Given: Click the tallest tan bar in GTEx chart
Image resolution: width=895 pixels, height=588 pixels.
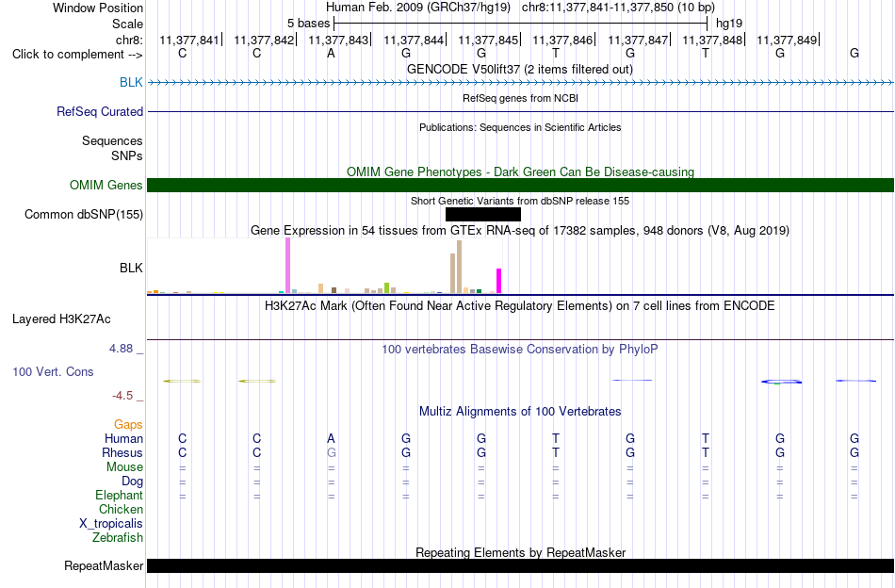Looking at the screenshot, I should click(x=459, y=267).
